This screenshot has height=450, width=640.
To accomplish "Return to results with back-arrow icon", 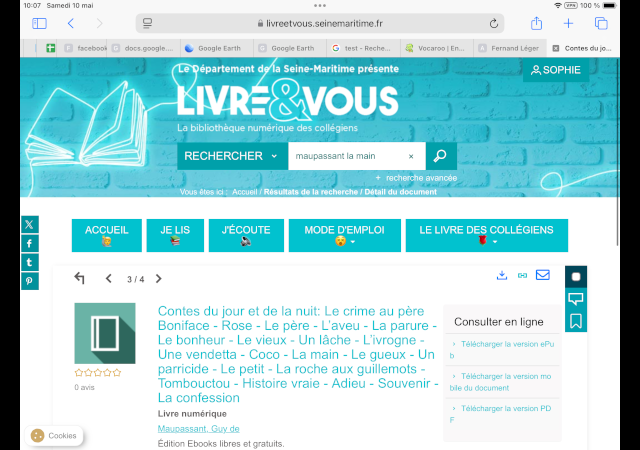I will point(80,278).
